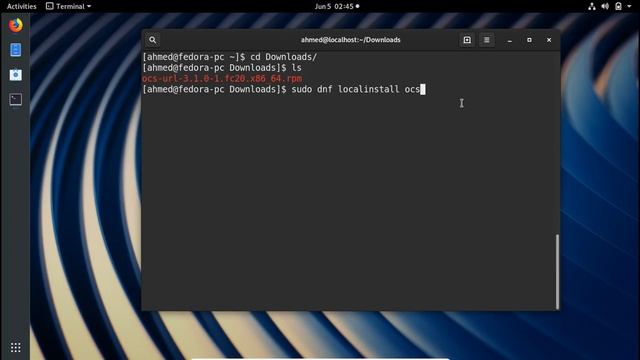Click the network status icon
This screenshot has width=640, height=360.
click(x=591, y=6)
